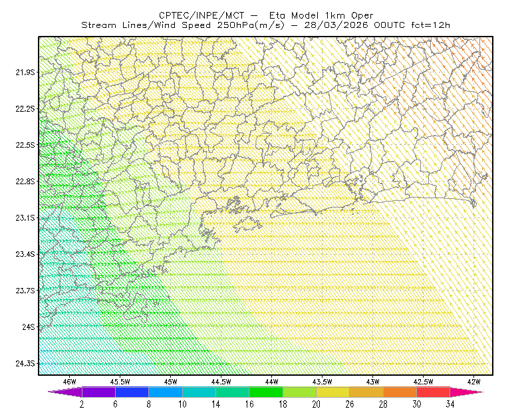Click the cyan legend segment
532x411 pixels.
tap(199, 392)
